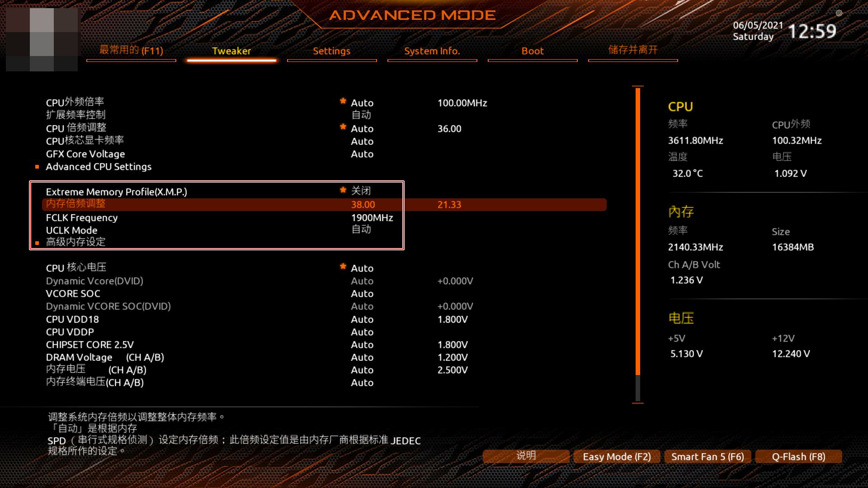The height and width of the screenshot is (488, 868).
Task: Click the Tweaker tab
Action: (231, 51)
